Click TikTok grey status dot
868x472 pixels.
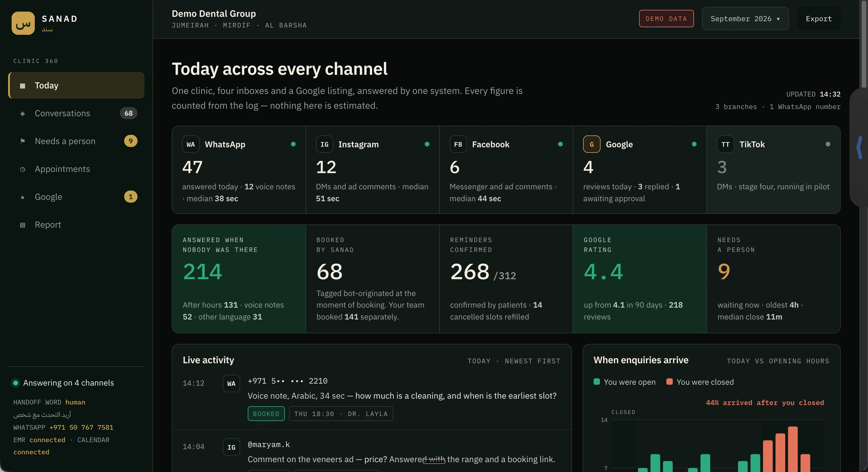[828, 144]
